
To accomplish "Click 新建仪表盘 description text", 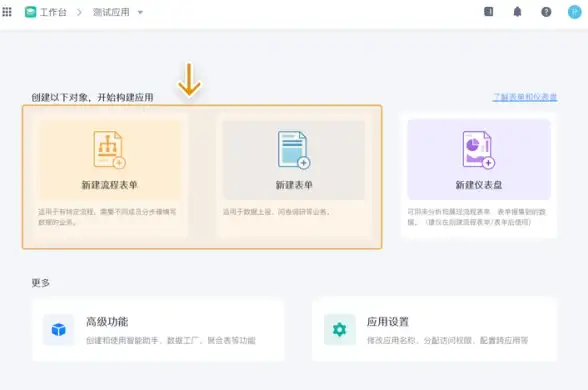I will click(477, 217).
